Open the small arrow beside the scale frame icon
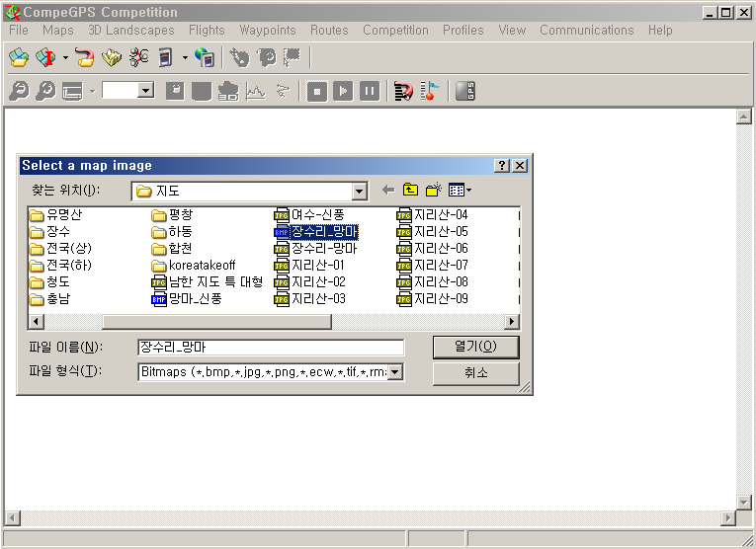This screenshot has width=756, height=549. (92, 91)
